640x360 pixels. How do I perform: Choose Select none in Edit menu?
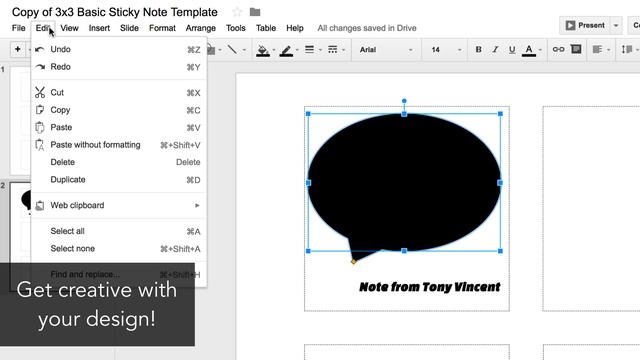(x=119, y=249)
